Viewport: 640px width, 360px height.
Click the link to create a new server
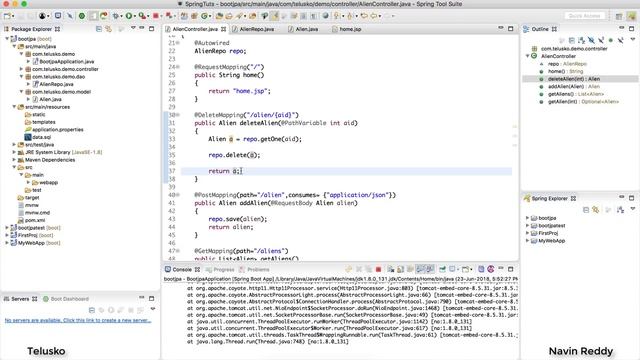78,320
